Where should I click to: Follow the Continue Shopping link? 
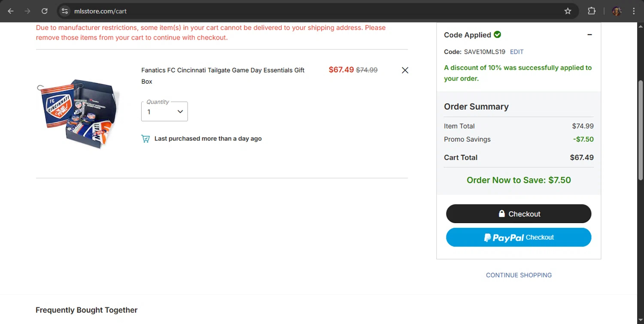click(x=519, y=275)
